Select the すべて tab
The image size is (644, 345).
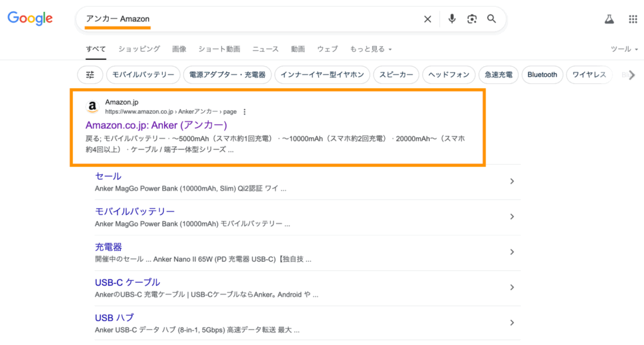pyautogui.click(x=96, y=49)
